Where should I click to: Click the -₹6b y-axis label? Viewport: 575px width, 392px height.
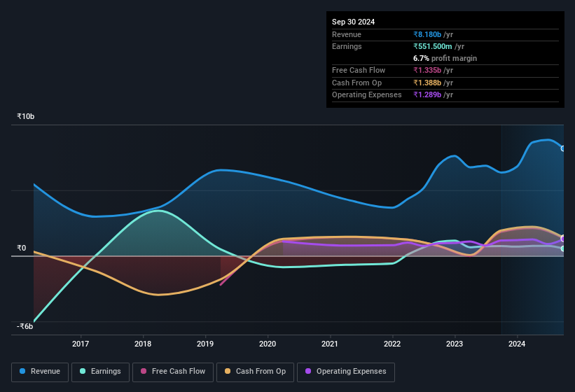[x=25, y=326]
